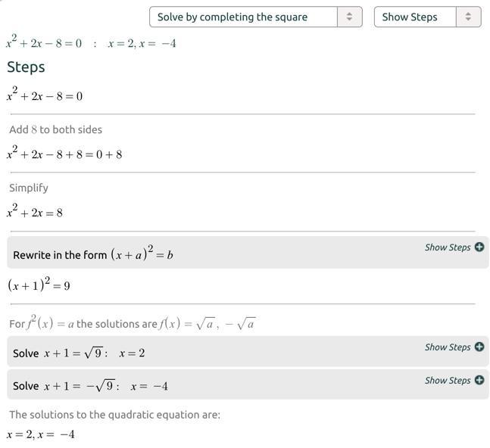Open the Solve by completing the square dropdown
This screenshot has width=490, height=448.
point(244,17)
